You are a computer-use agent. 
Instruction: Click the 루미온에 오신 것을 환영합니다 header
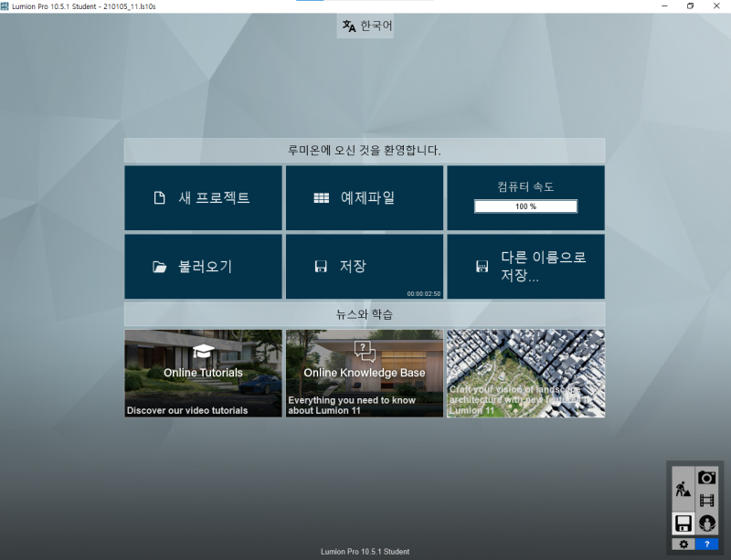(x=365, y=150)
